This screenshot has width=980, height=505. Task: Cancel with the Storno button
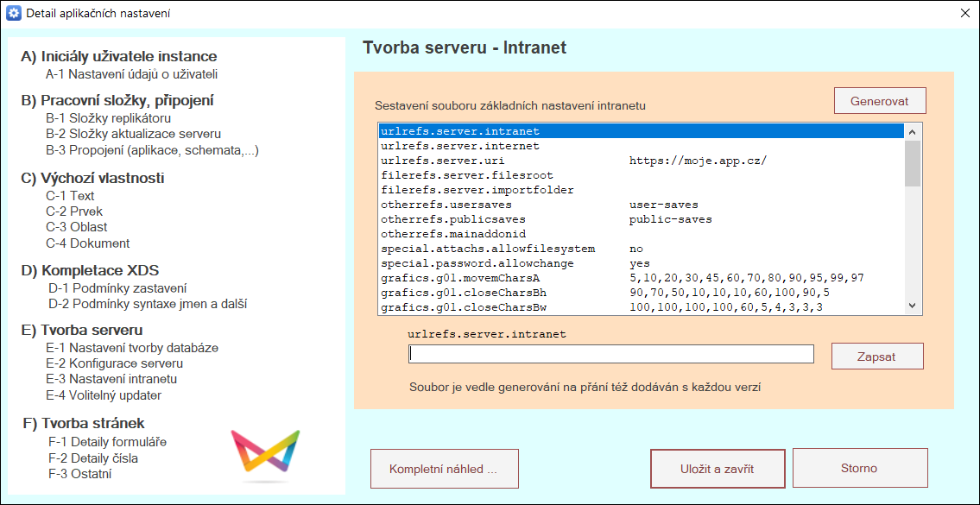pos(859,469)
